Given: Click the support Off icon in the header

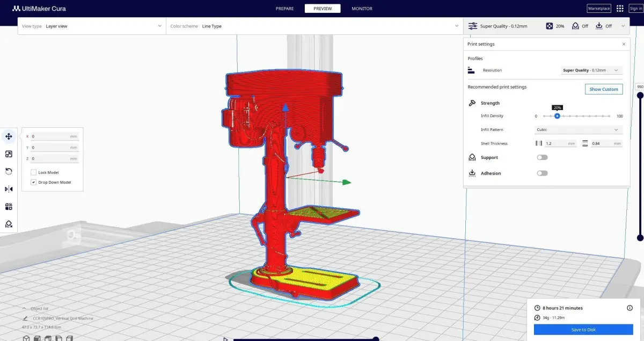Looking at the screenshot, I should pos(575,26).
